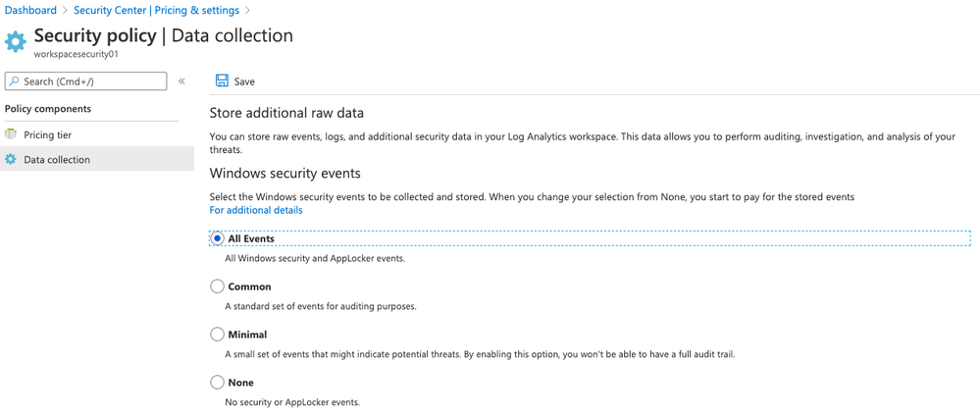980x420 pixels.
Task: Focus the Search (Cmd+/) input field
Action: tap(93, 81)
